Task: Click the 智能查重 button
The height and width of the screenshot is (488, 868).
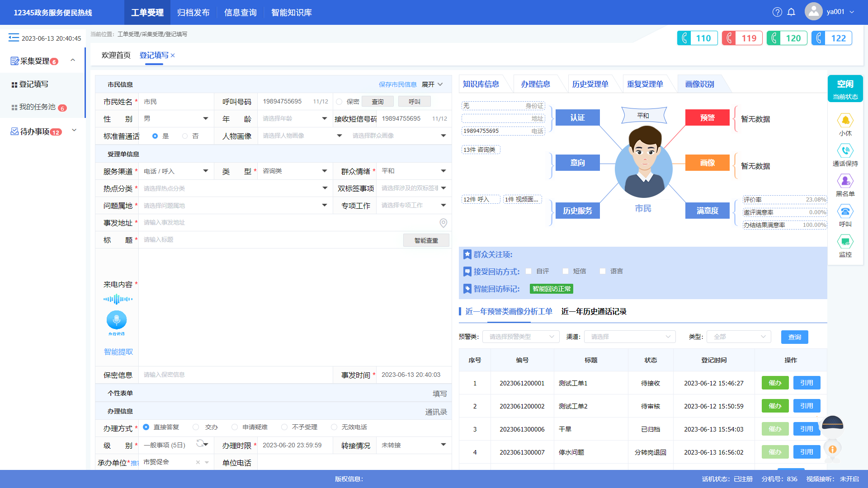Action: [426, 240]
